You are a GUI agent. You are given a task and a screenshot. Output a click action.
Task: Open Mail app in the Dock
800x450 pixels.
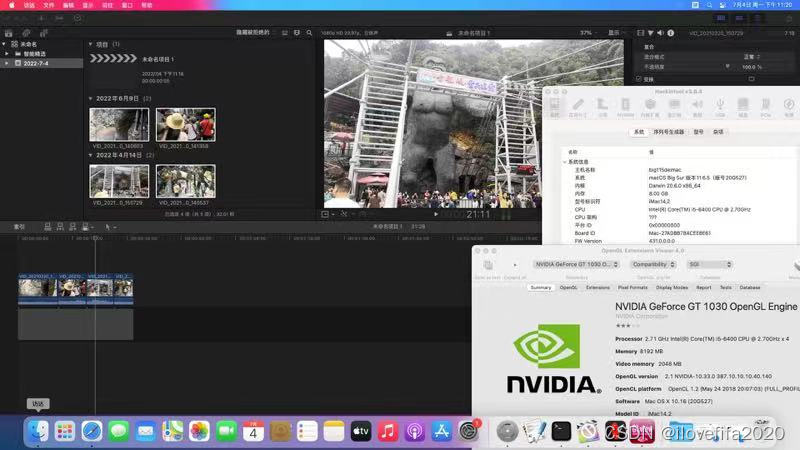145,432
